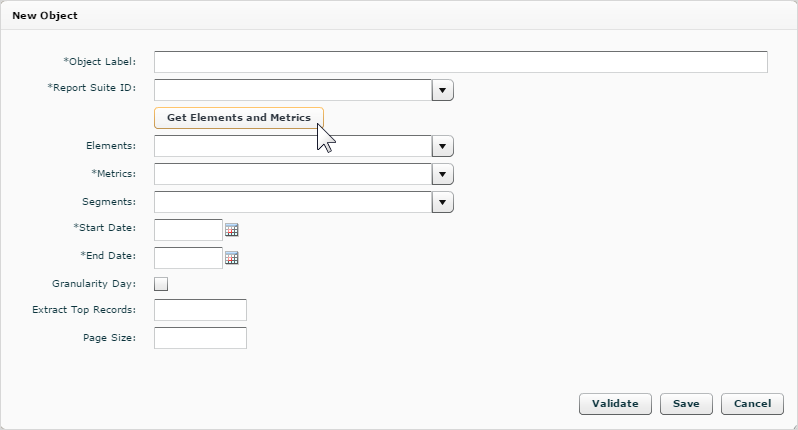
Task: Cancel the New Object dialog
Action: coord(752,404)
